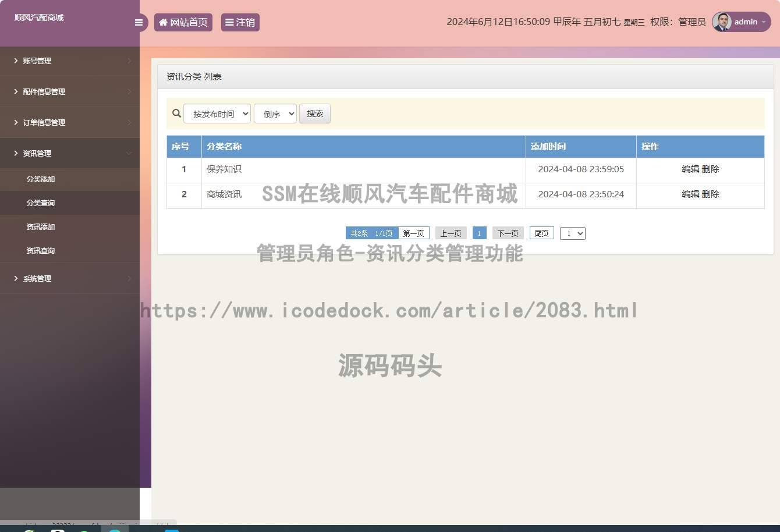Image resolution: width=780 pixels, height=532 pixels.
Task: Click the date and time display in header
Action: [545, 22]
